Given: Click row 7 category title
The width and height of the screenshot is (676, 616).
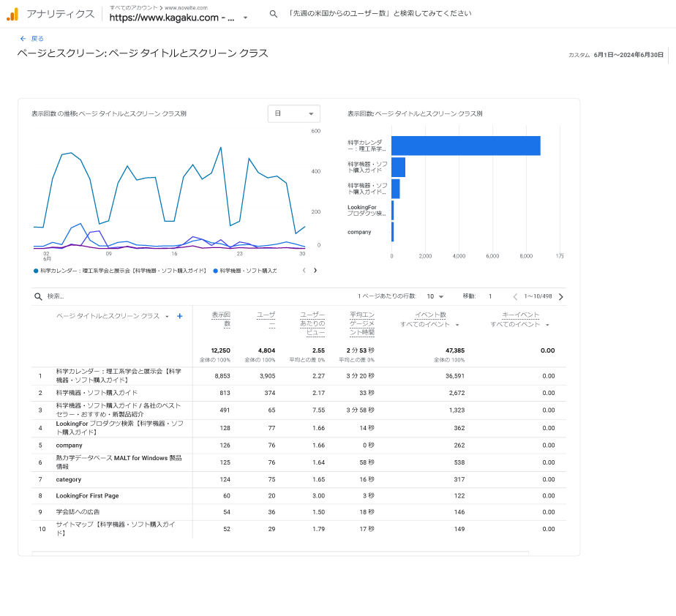Looking at the screenshot, I should pos(69,479).
